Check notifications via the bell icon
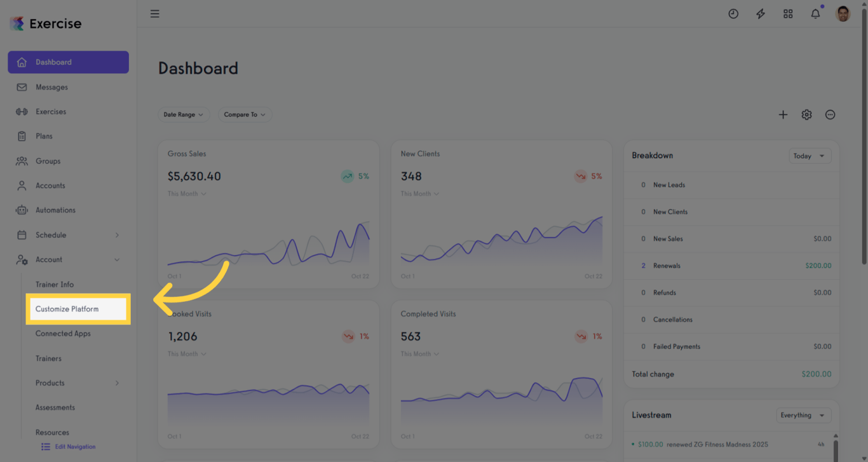 815,13
